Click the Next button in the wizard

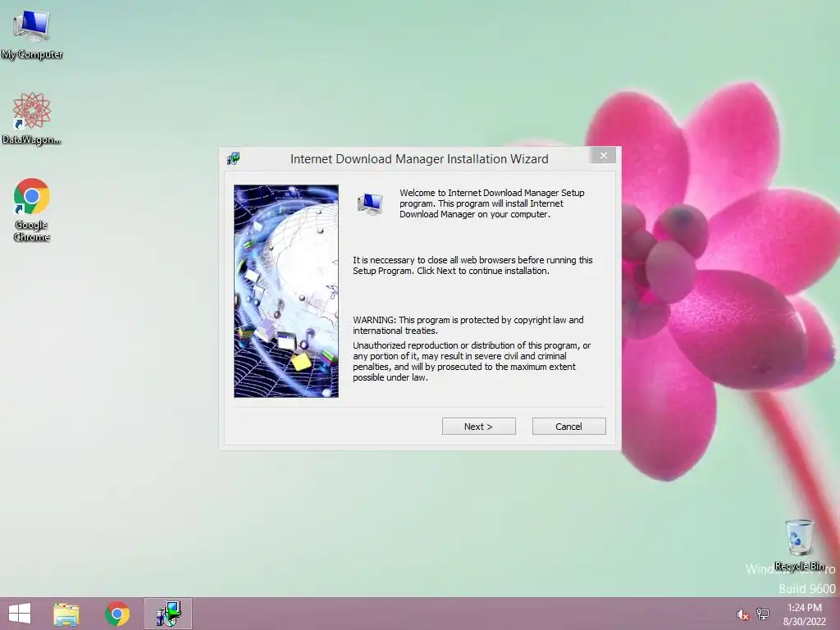pyautogui.click(x=478, y=427)
